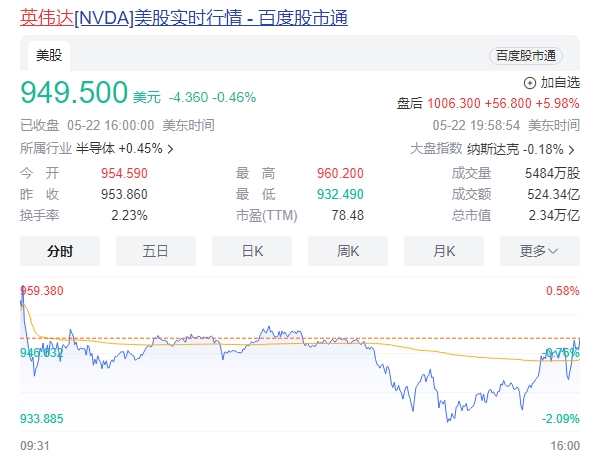Click the 已收盘 status label
Viewport: 602px width, 458px height.
[40, 125]
